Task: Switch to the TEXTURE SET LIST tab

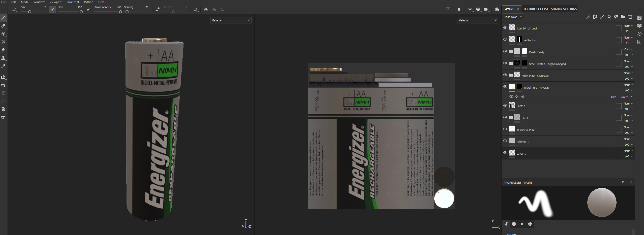Action: click(x=536, y=9)
